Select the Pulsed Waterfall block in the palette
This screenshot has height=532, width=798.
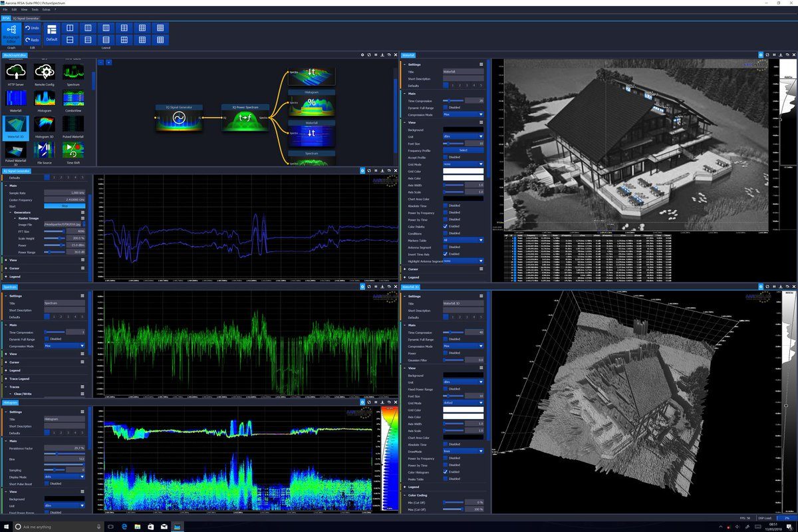click(x=74, y=126)
